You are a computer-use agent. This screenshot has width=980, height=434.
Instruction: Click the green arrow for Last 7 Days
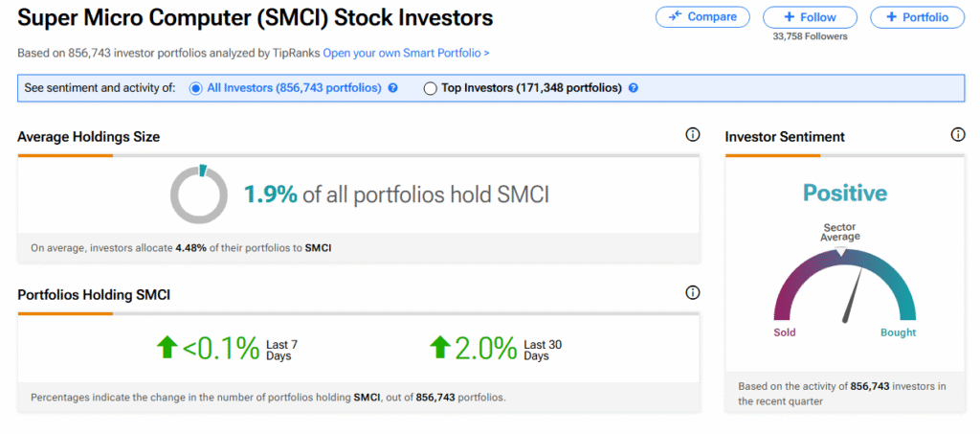pyautogui.click(x=167, y=347)
